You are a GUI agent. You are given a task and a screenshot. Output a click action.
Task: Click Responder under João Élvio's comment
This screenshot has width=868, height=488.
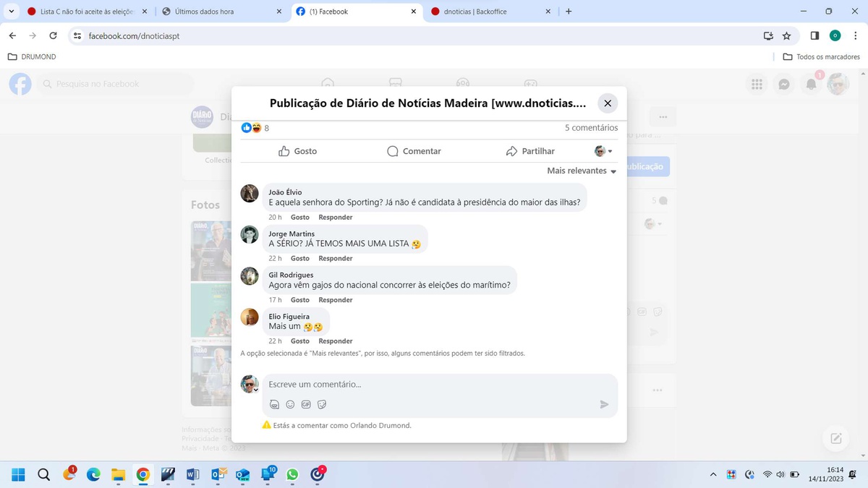[336, 218]
